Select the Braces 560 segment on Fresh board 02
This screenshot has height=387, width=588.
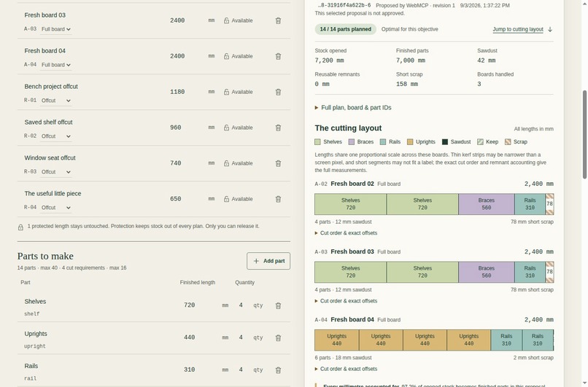pyautogui.click(x=487, y=204)
